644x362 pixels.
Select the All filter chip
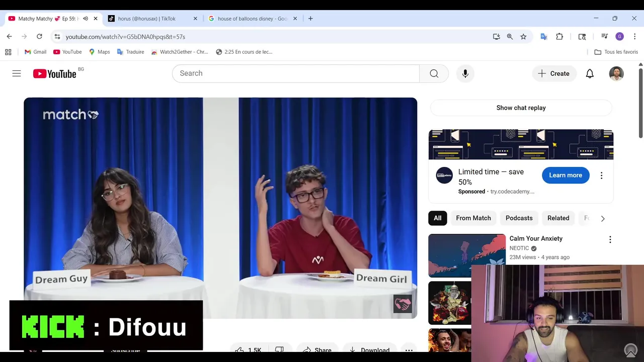tap(438, 218)
